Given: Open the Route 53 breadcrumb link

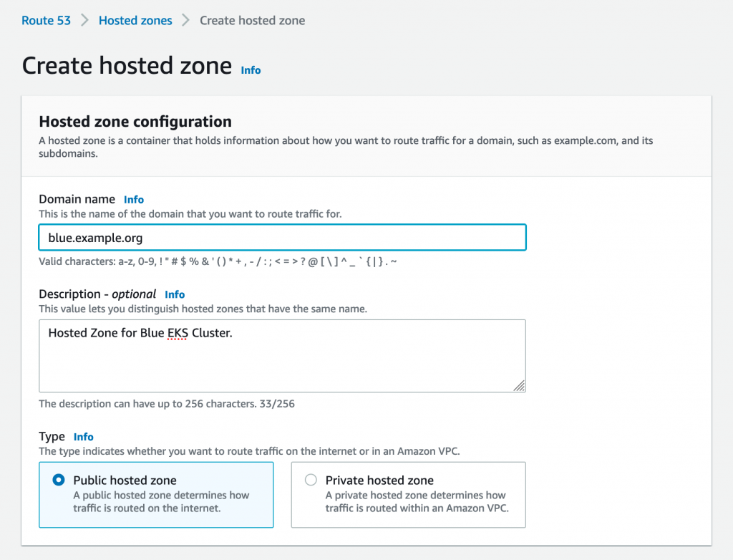Looking at the screenshot, I should pos(46,21).
